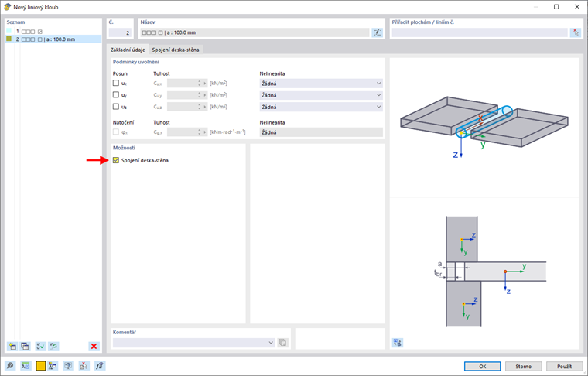588x376 pixels.
Task: Enable the uy displacement release checkbox
Action: [116, 95]
